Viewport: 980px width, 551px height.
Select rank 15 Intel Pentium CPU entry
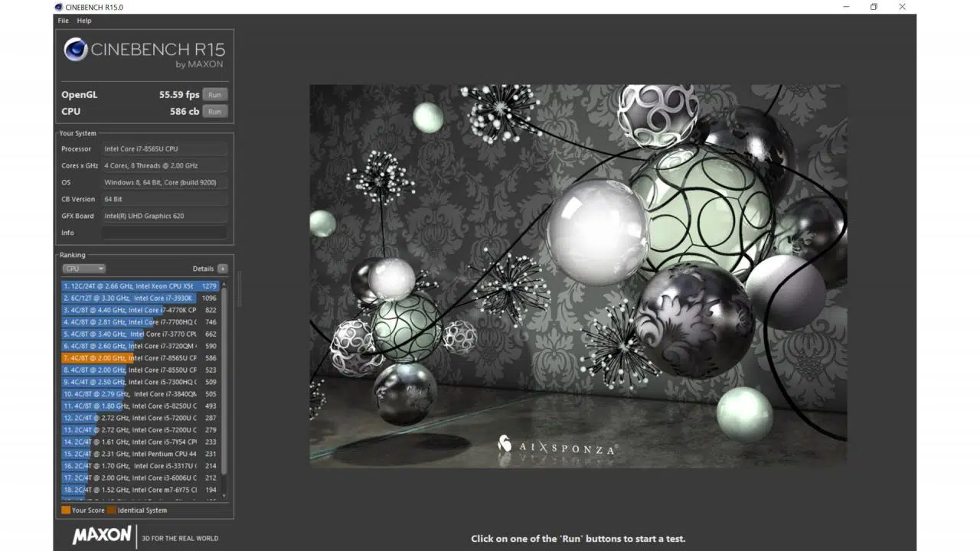(141, 454)
